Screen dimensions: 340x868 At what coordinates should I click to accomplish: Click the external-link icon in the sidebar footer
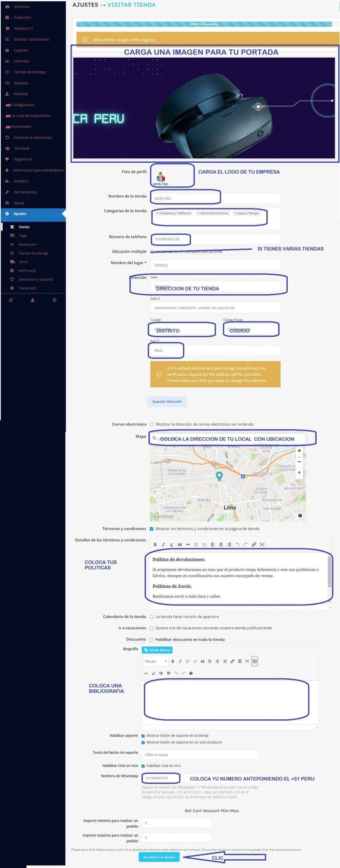[11, 300]
